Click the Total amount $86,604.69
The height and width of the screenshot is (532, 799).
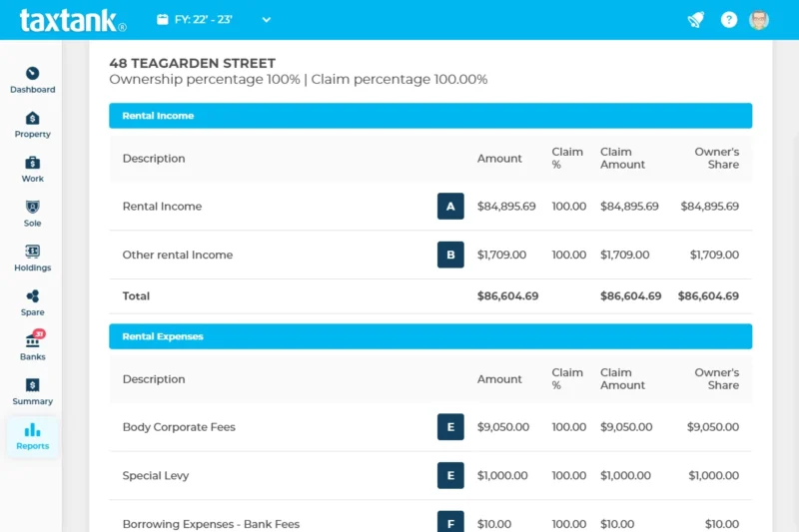point(507,296)
